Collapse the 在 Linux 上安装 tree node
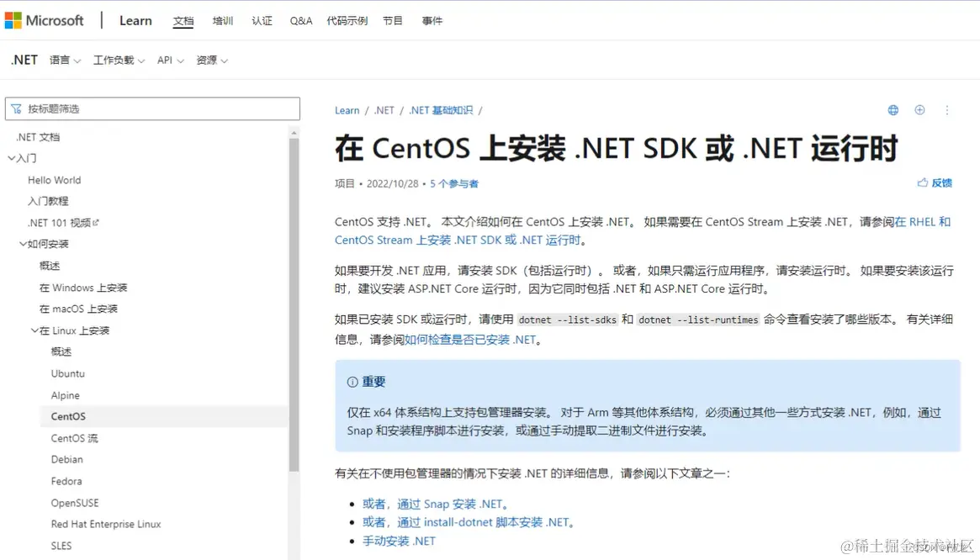The width and height of the screenshot is (980, 560). click(35, 330)
